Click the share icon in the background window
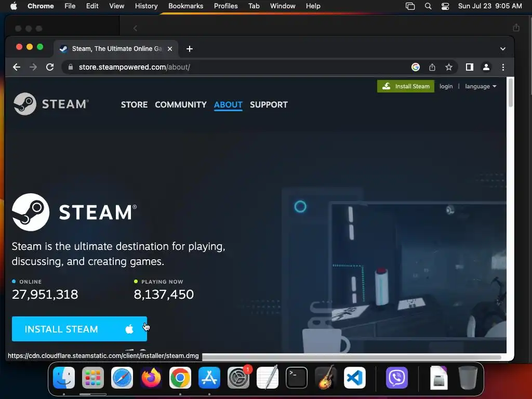Screen dimensions: 532x399 coord(516,28)
